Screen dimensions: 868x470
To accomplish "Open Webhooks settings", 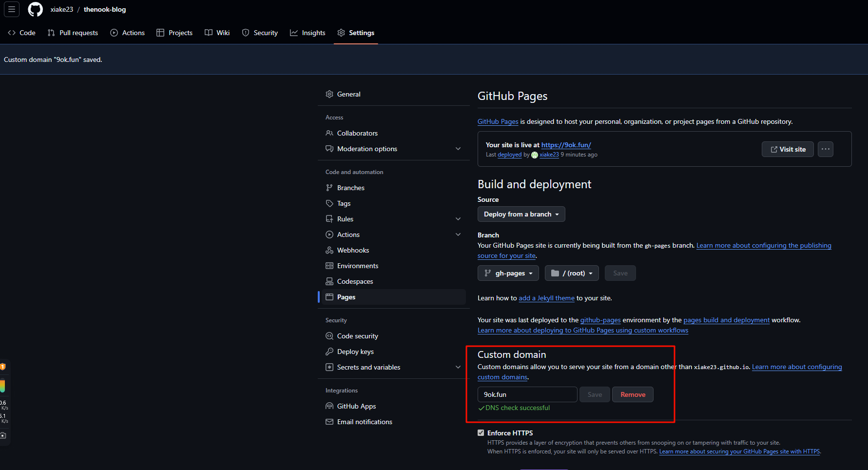I will 394,250.
